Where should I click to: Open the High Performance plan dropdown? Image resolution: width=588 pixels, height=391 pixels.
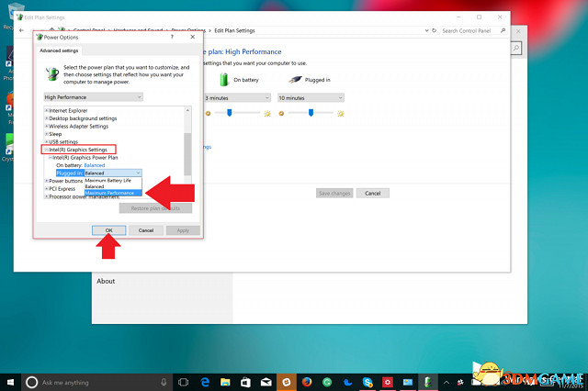pos(94,96)
